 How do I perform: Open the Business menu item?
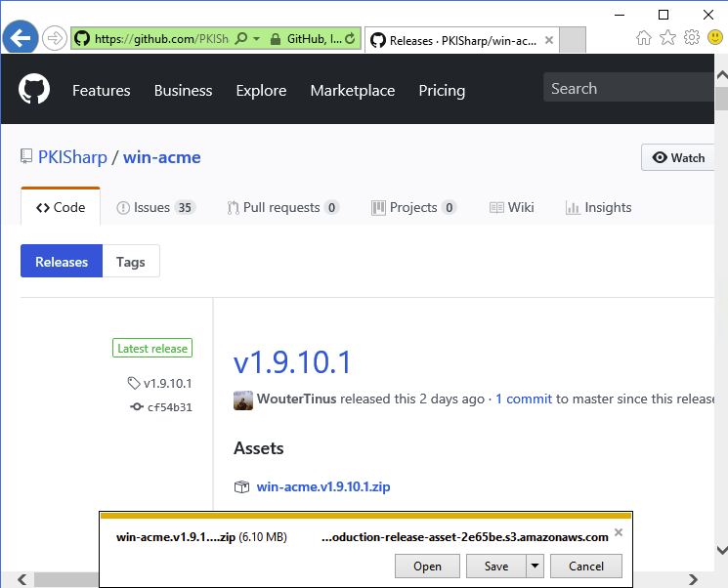click(x=183, y=90)
